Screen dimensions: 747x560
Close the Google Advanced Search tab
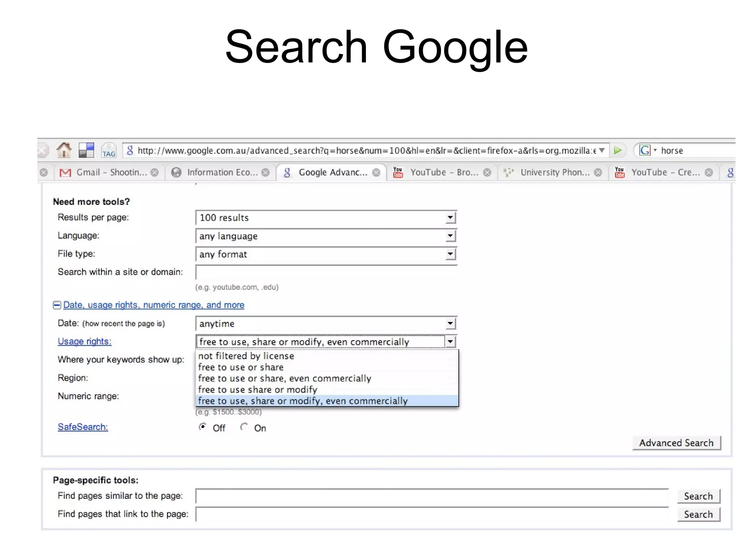[376, 172]
